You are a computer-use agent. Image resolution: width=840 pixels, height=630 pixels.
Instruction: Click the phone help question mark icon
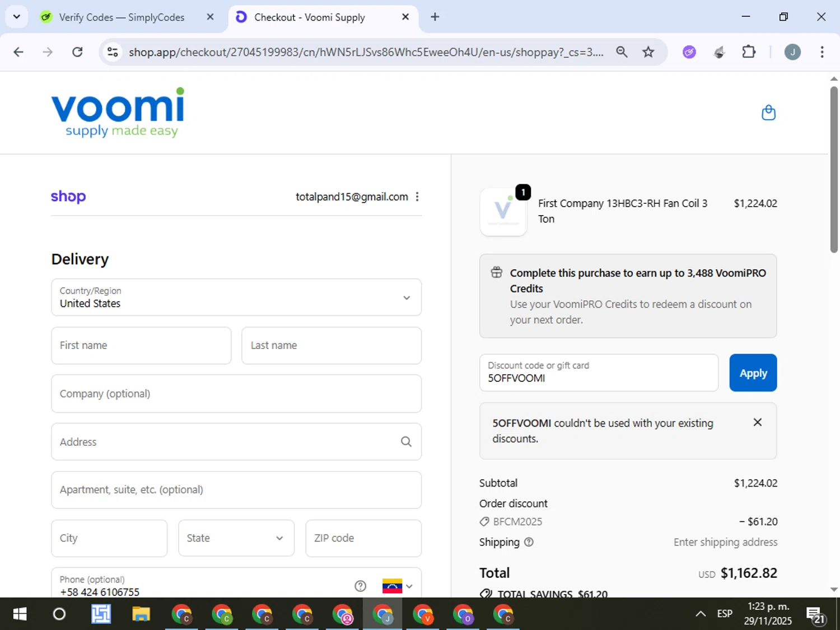[x=361, y=586]
